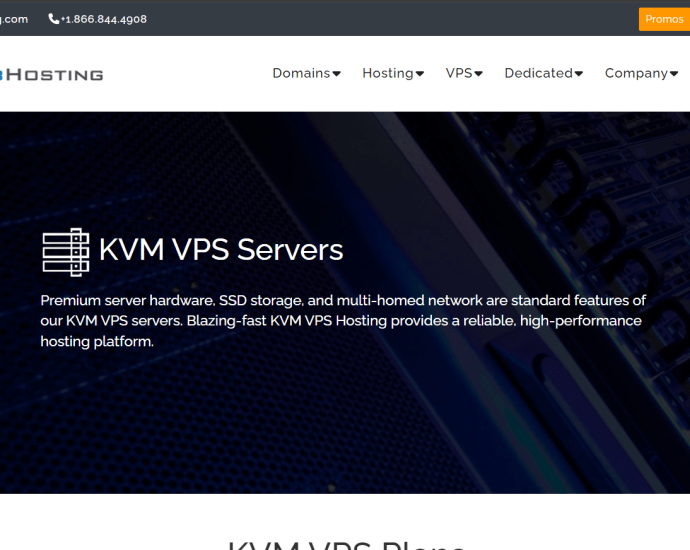Image resolution: width=690 pixels, height=550 pixels.
Task: Click the KVM VPS Plans heading at the bottom
Action: click(346, 545)
